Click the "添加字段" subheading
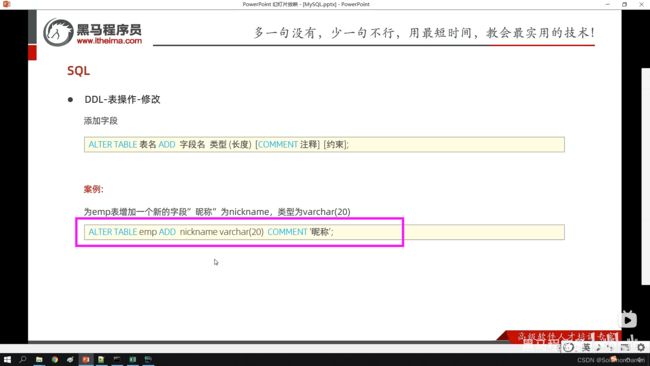 [x=101, y=121]
